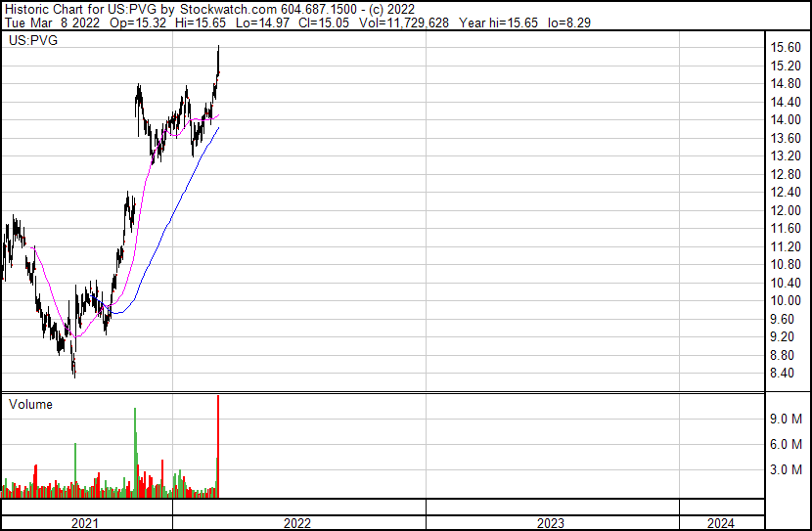Image resolution: width=812 pixels, height=531 pixels.
Task: Click the Stockwatch.com title text
Action: [228, 10]
